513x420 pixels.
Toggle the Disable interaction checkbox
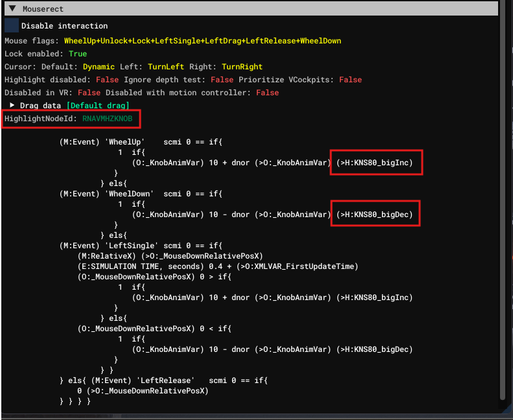click(x=12, y=25)
